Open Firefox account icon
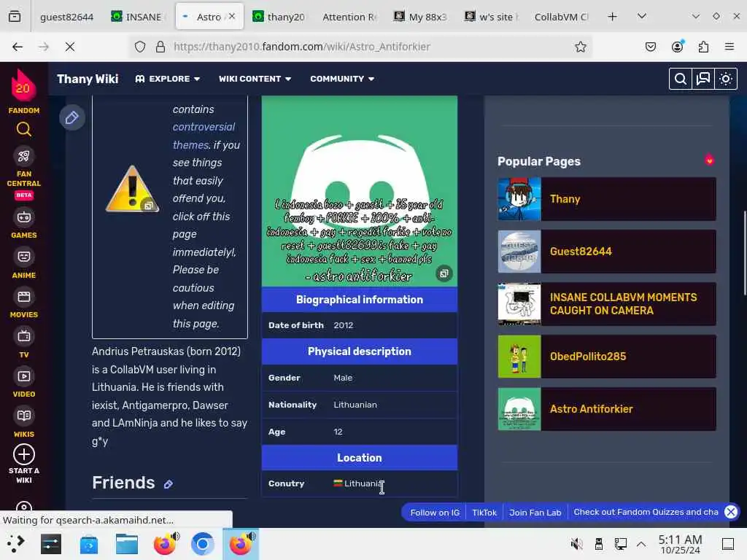Image resolution: width=747 pixels, height=560 pixels. click(677, 47)
